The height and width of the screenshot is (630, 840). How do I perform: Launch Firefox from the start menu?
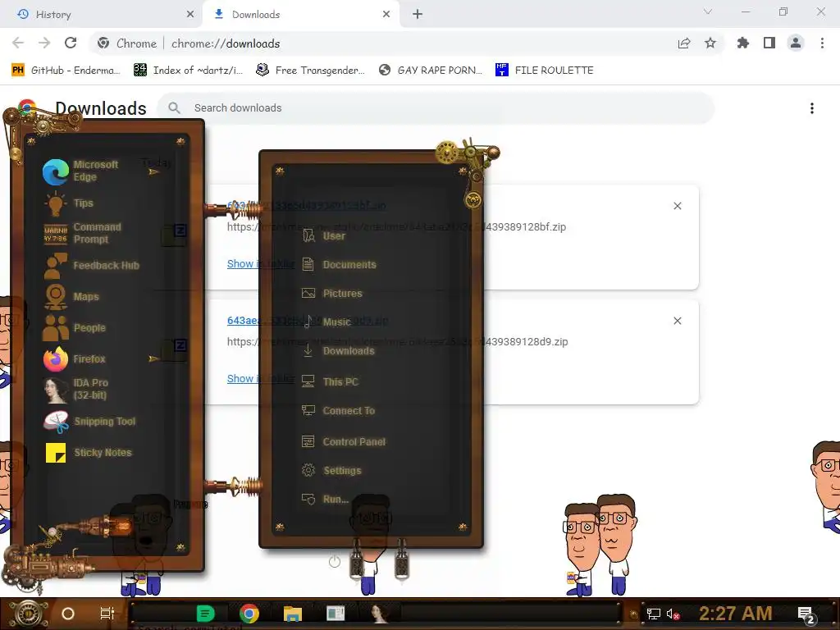point(75,358)
